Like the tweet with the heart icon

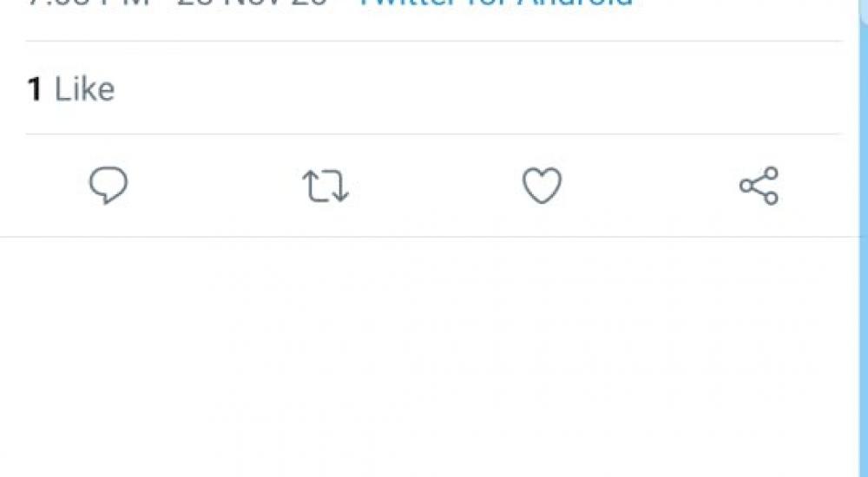[542, 186]
